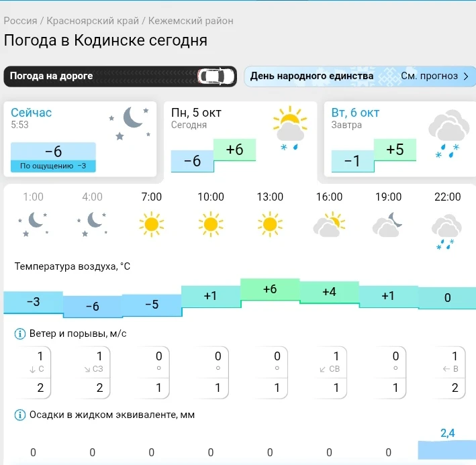Click the Погода на дороге banner
The image size is (476, 465).
120,76
